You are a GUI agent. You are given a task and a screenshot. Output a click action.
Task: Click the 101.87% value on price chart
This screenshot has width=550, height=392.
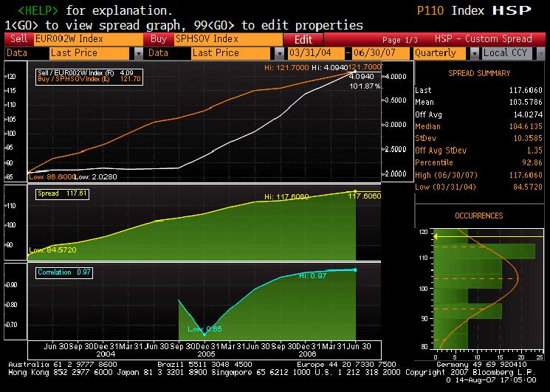click(x=365, y=86)
